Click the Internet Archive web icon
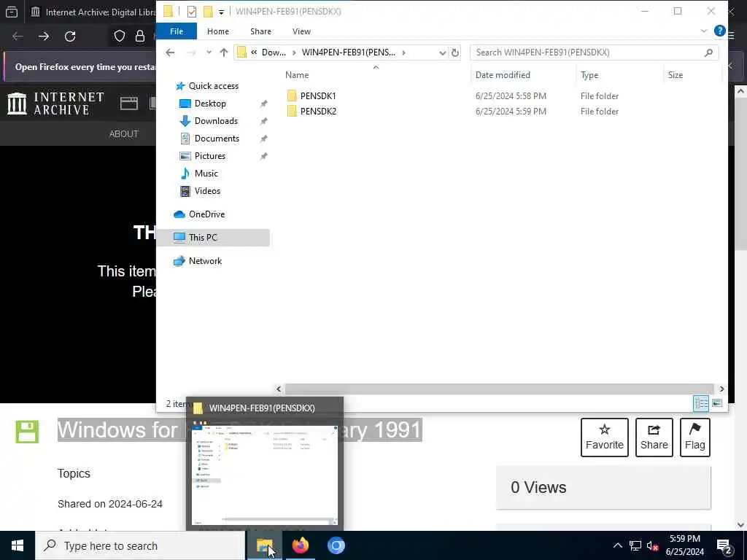The image size is (747, 560). pos(128,104)
